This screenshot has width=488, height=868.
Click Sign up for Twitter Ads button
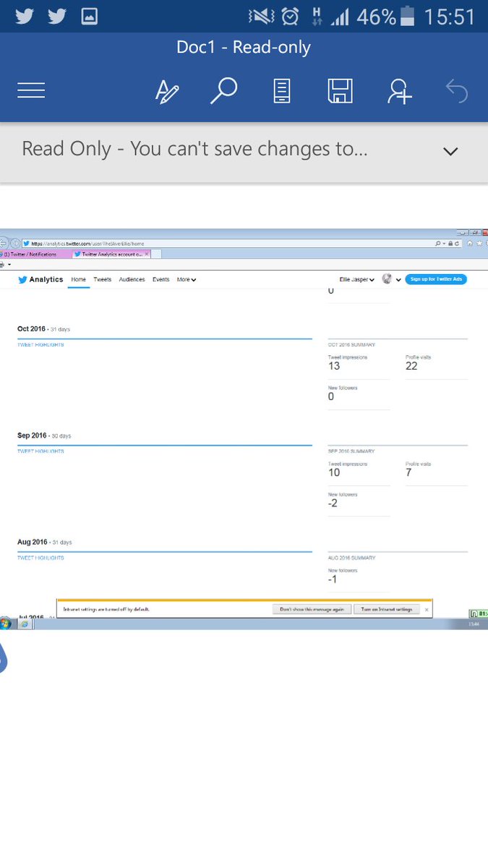436,279
